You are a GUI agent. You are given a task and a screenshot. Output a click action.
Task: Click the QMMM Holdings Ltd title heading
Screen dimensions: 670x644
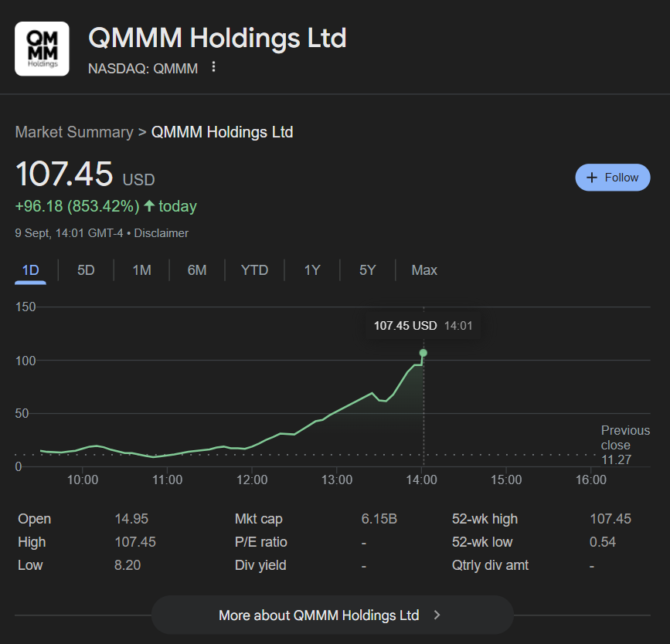(217, 38)
